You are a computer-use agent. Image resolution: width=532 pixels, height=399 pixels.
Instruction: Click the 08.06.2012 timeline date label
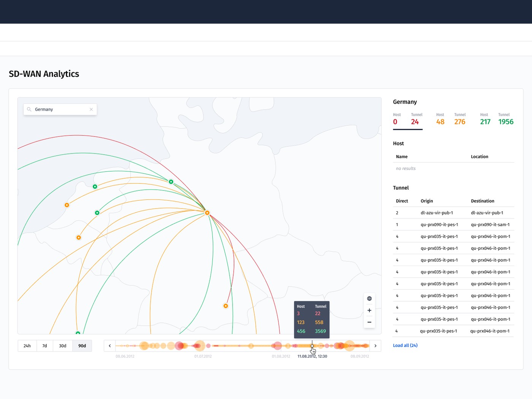125,356
